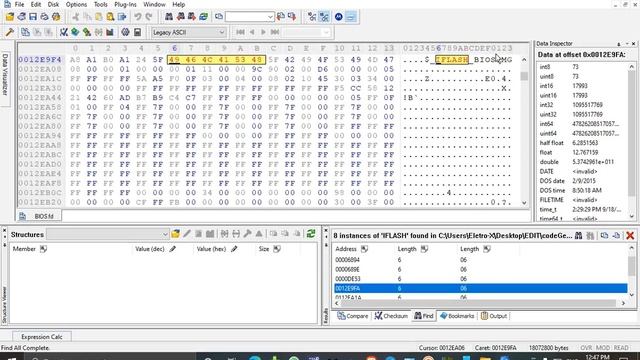Select the BIOS.fd document tab
The width and height of the screenshot is (640, 360).
coord(39,216)
